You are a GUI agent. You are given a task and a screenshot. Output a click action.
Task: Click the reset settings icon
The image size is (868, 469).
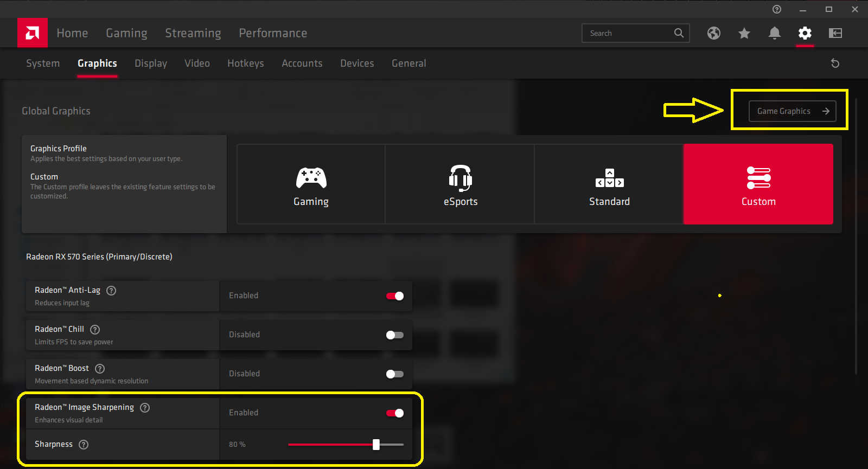point(835,63)
